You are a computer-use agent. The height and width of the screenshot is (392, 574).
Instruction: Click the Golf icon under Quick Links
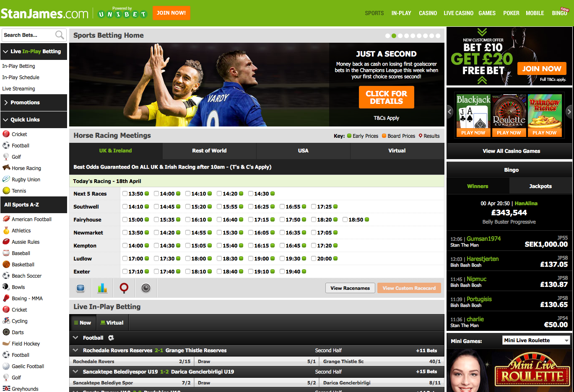(x=6, y=157)
